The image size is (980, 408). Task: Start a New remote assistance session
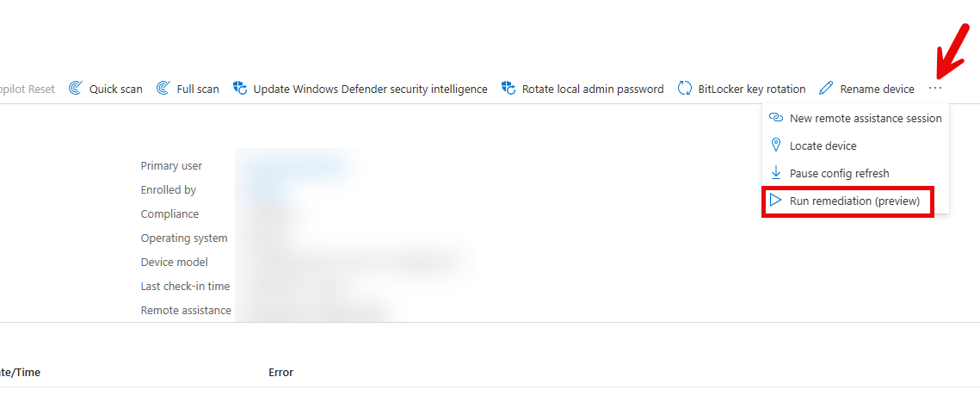(x=866, y=118)
